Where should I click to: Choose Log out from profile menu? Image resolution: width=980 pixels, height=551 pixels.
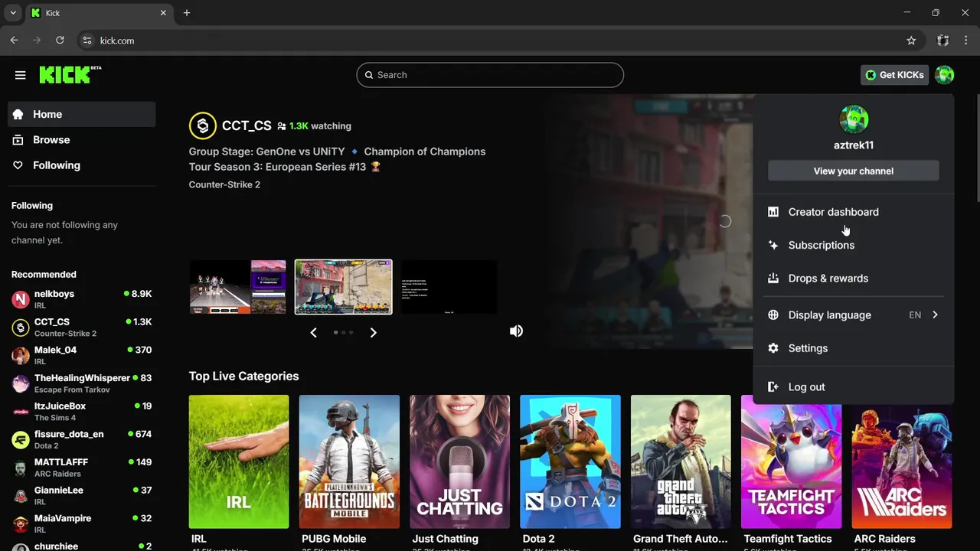tap(854, 387)
